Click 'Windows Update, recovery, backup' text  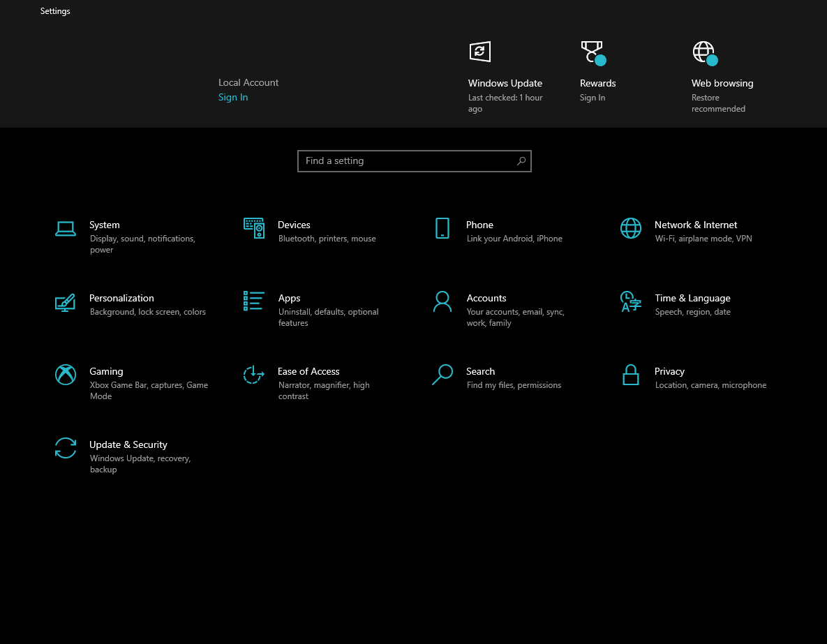[140, 464]
